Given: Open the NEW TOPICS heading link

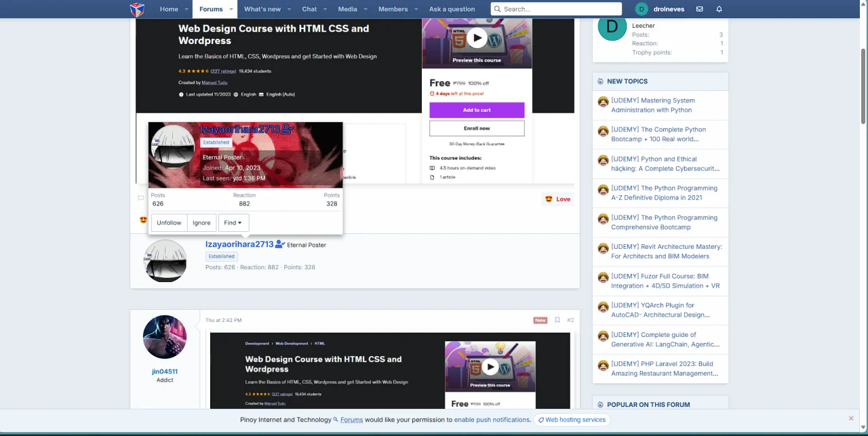Looking at the screenshot, I should click(x=627, y=81).
